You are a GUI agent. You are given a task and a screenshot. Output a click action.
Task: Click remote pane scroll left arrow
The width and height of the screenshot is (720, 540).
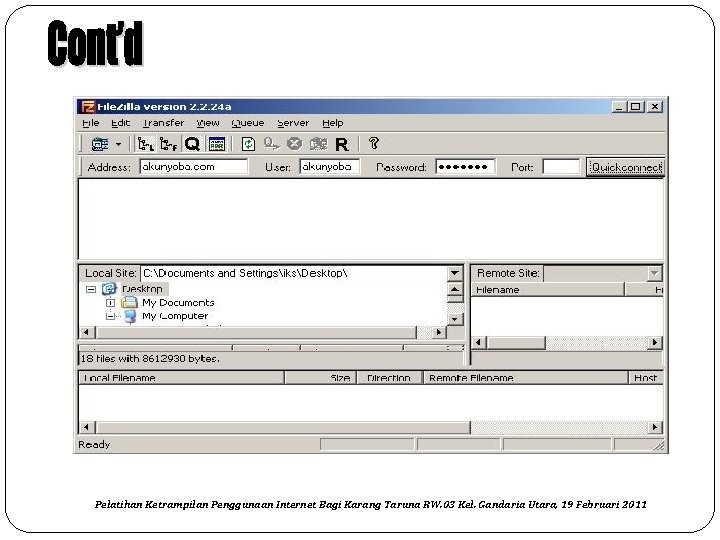tap(479, 343)
